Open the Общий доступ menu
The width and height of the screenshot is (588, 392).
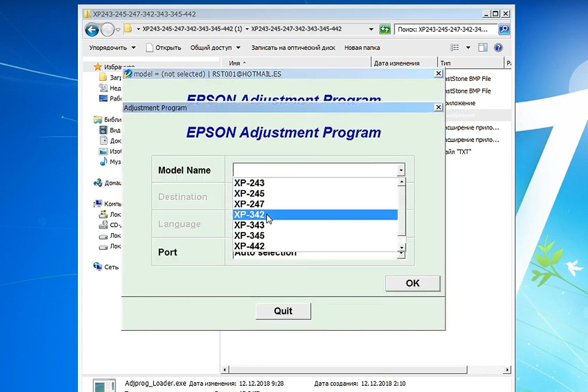[x=215, y=48]
